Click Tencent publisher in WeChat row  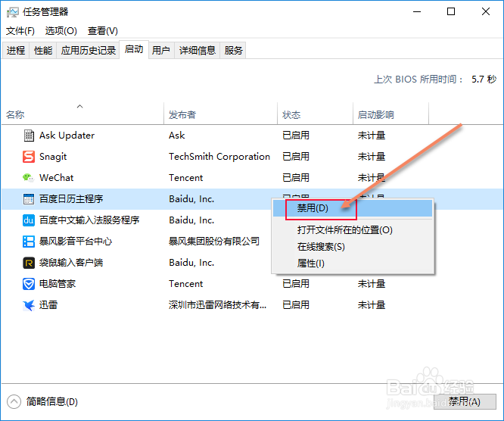click(186, 178)
